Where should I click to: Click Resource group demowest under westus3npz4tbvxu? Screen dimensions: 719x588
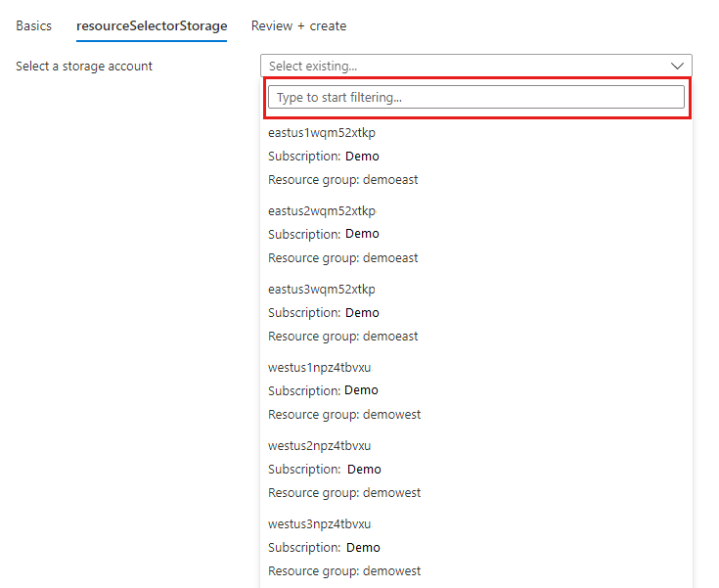[344, 571]
